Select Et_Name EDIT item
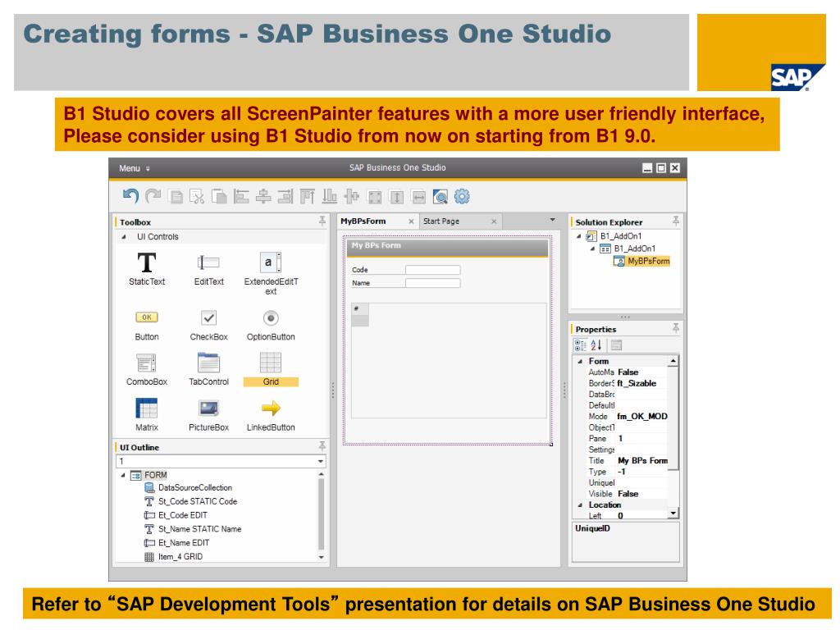 177,543
